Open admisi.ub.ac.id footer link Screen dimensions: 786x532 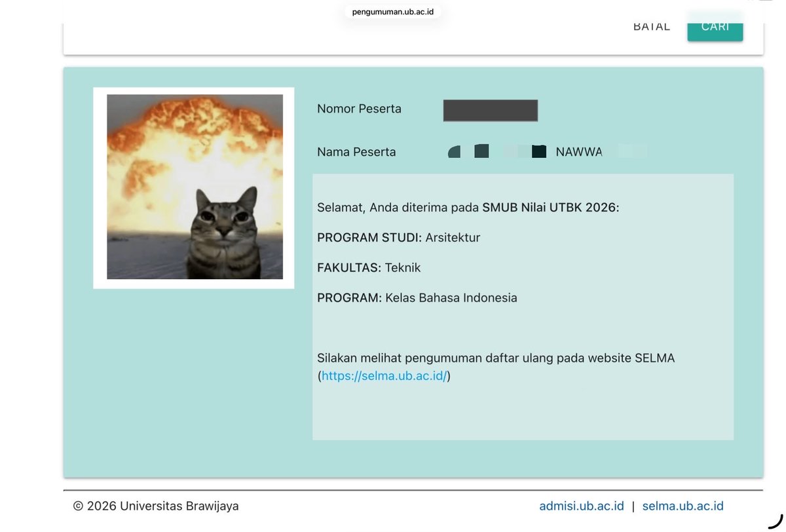tap(581, 506)
